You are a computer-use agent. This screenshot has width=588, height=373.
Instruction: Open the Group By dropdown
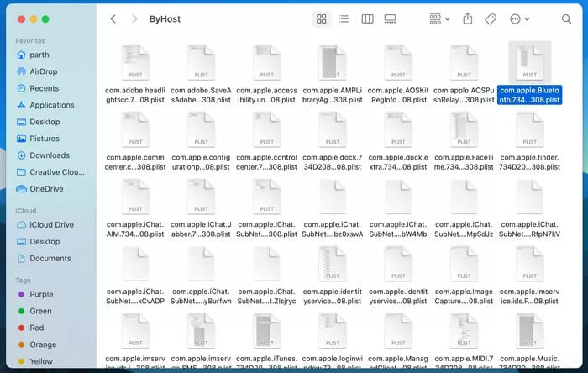pyautogui.click(x=439, y=18)
